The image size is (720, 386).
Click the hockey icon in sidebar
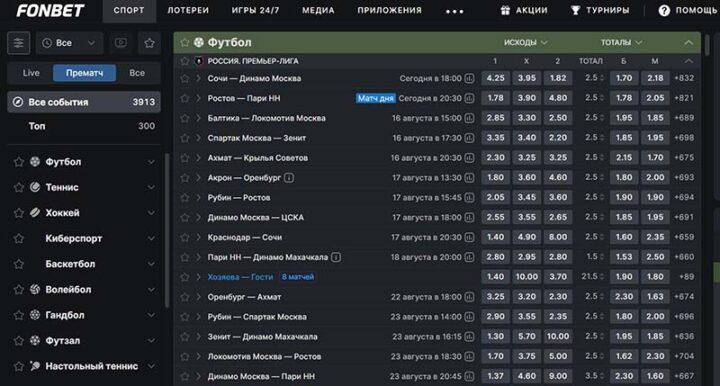coord(35,213)
